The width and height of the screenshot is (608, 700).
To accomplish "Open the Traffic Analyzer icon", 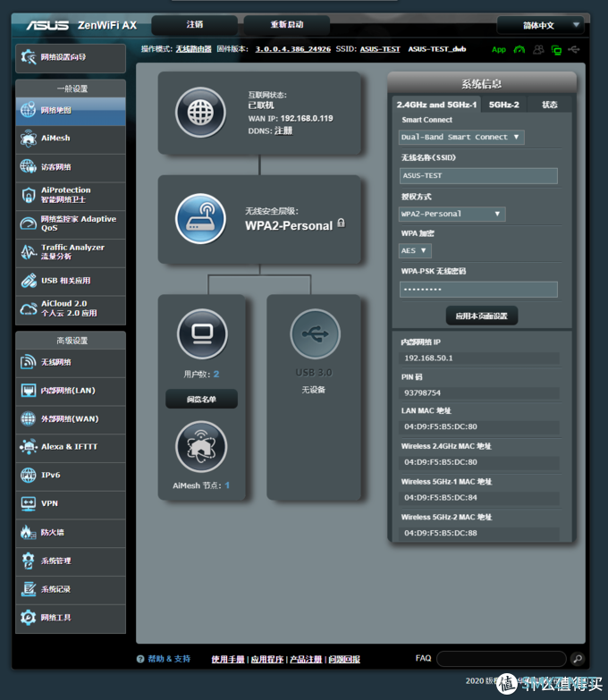I will coord(28,252).
